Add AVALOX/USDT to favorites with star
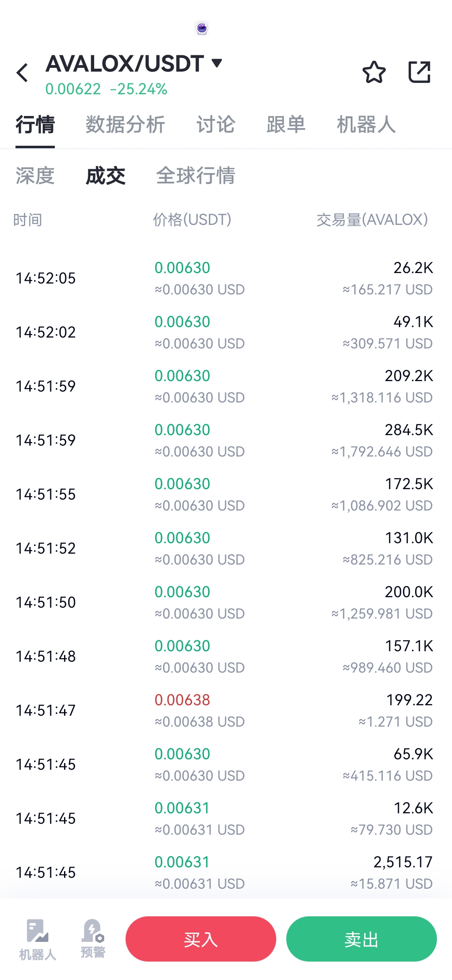The width and height of the screenshot is (452, 980). (374, 72)
